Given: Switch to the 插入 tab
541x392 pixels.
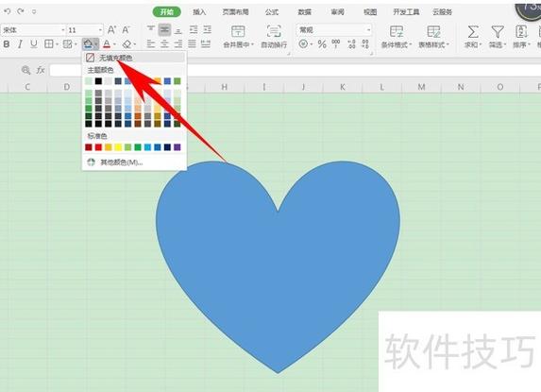Looking at the screenshot, I should (199, 12).
